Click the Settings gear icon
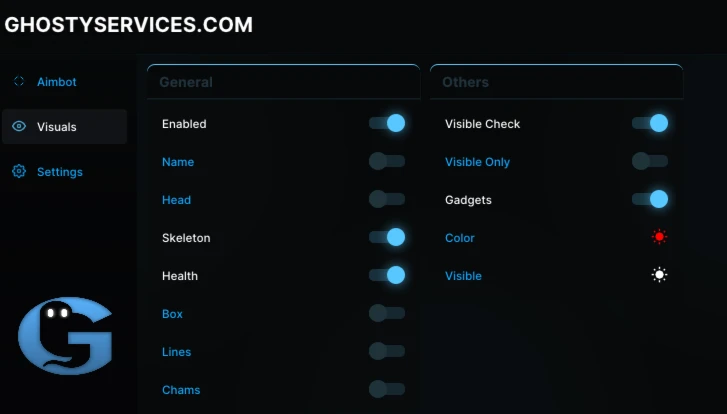727x414 pixels. click(19, 171)
